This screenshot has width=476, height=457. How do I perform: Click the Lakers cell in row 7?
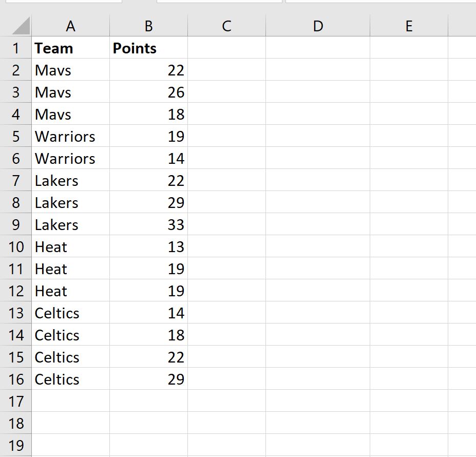[x=70, y=180]
